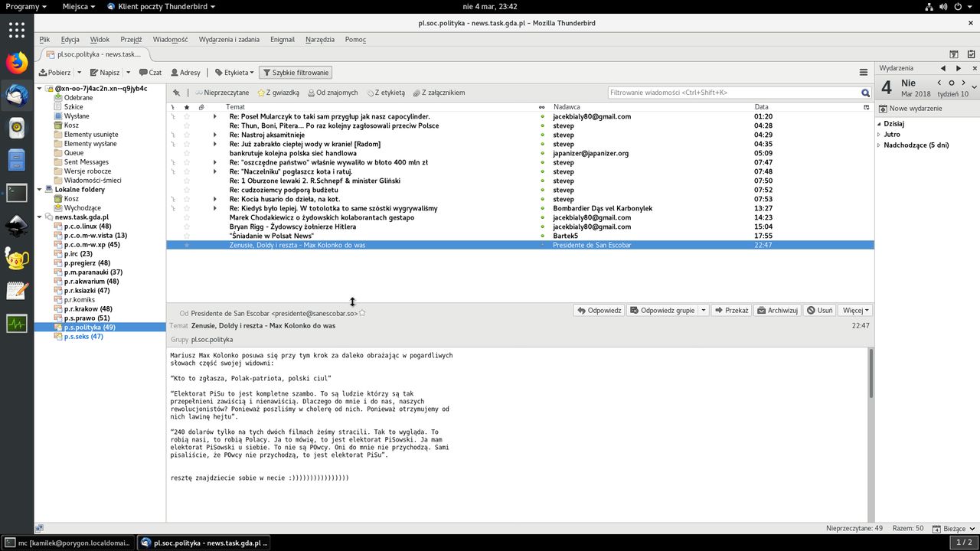
Task: Star the sender Presidente de San Escobar
Action: [362, 313]
